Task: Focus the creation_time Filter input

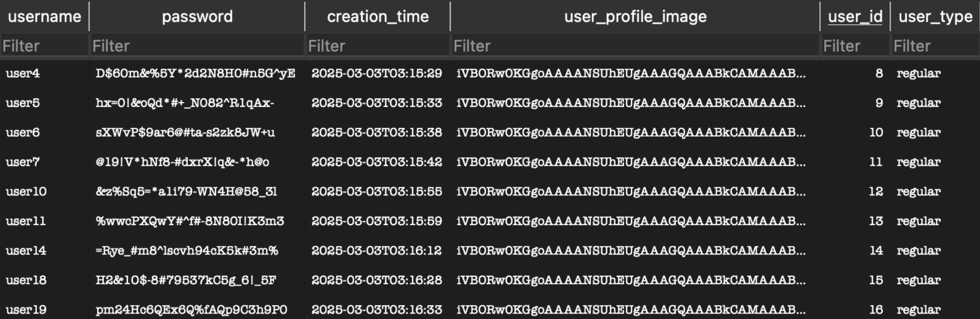Action: (378, 46)
